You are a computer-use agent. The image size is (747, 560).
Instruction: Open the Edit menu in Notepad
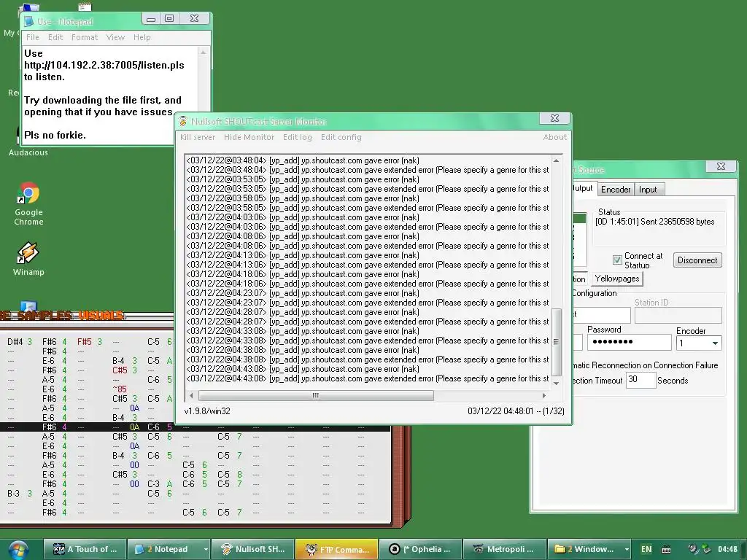[x=55, y=37]
